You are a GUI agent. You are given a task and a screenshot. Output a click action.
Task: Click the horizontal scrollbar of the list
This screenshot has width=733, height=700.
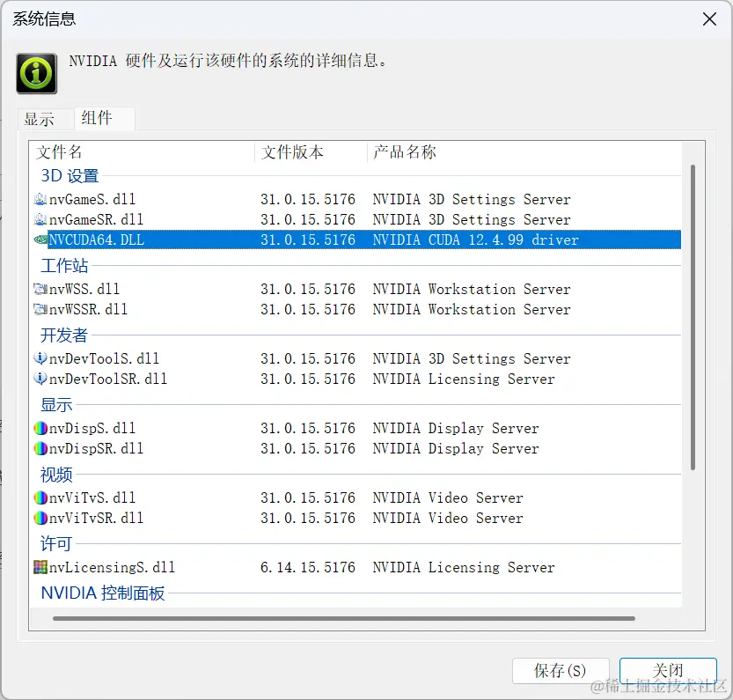(344, 619)
